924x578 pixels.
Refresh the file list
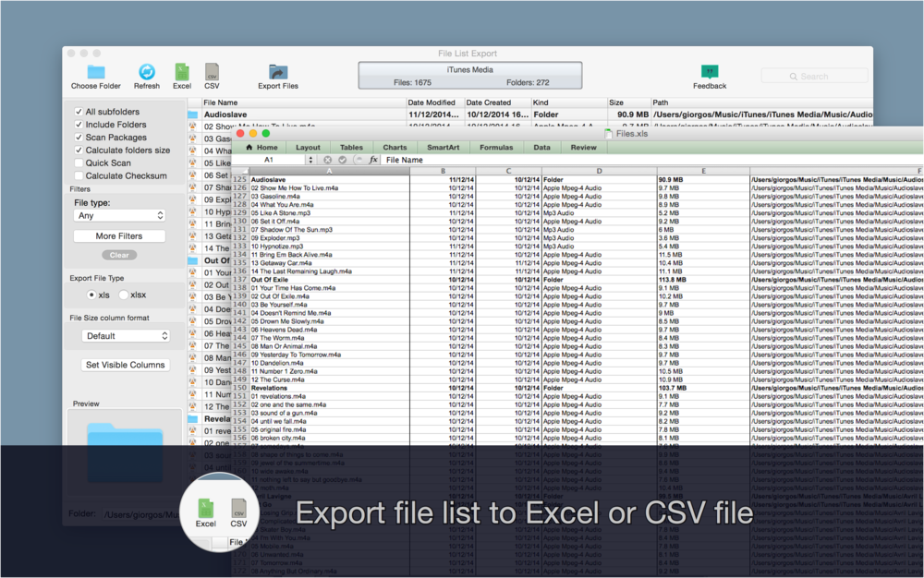click(147, 72)
